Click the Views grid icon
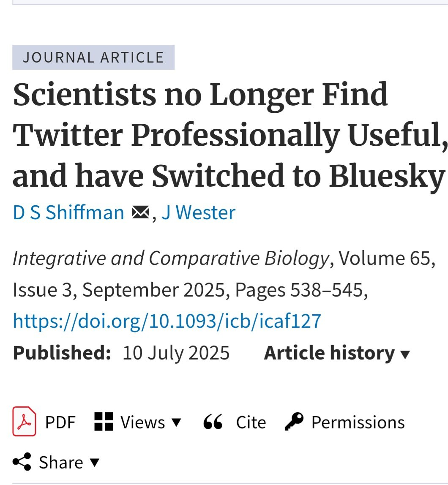The image size is (448, 485). click(x=104, y=422)
